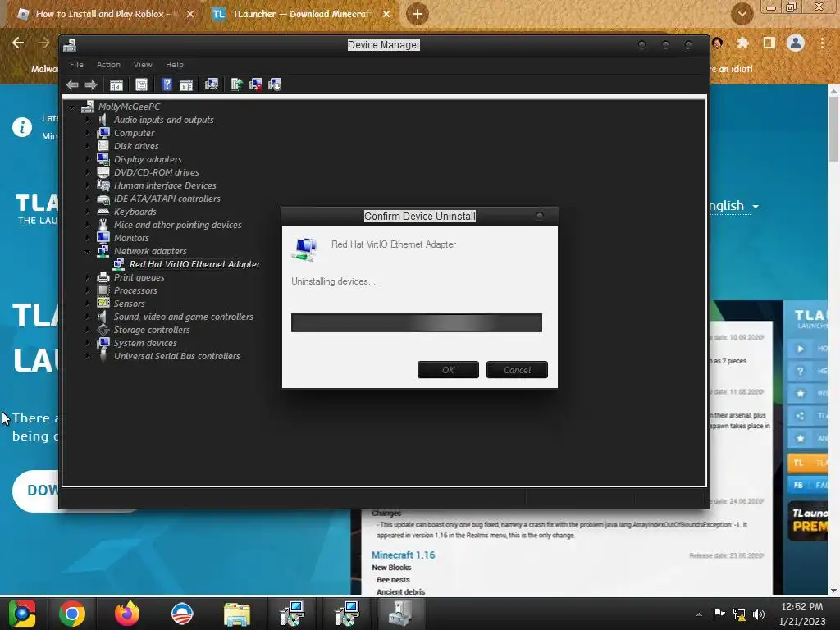The width and height of the screenshot is (840, 630).
Task: Click the info circle icon on TLauncher page
Action: [22, 127]
